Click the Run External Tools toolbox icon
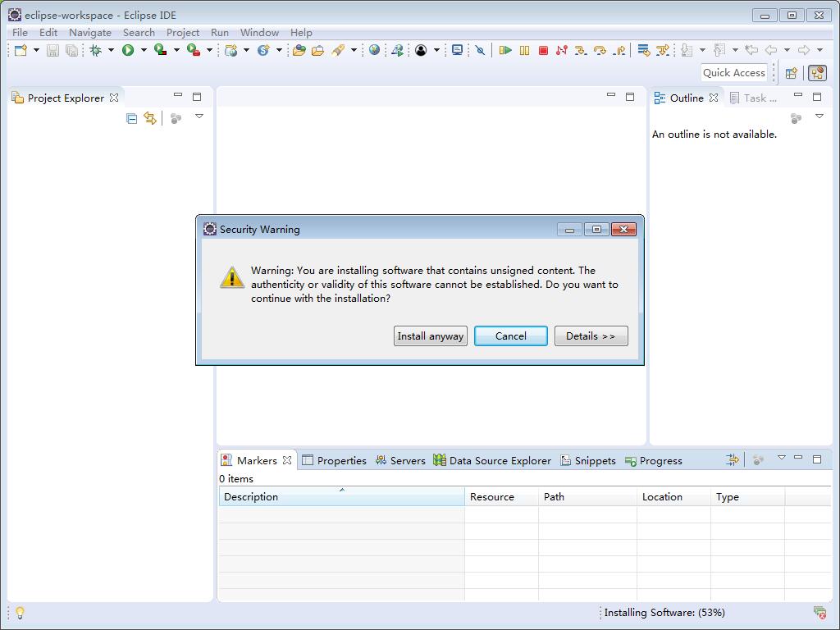Image resolution: width=840 pixels, height=630 pixels. (x=194, y=50)
